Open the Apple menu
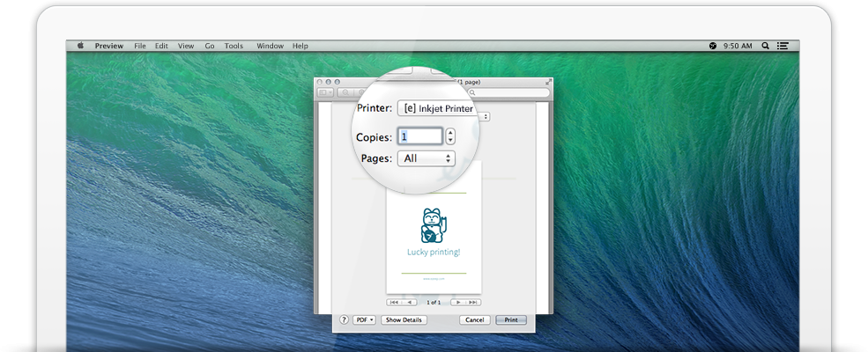The image size is (868, 352). click(x=79, y=46)
